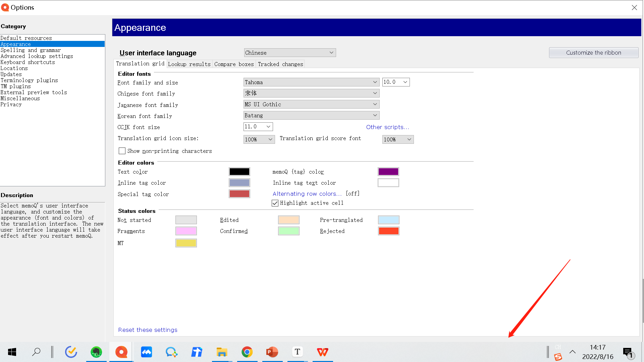Open the PowerPoint taskbar icon
The height and width of the screenshot is (362, 644).
(x=272, y=352)
